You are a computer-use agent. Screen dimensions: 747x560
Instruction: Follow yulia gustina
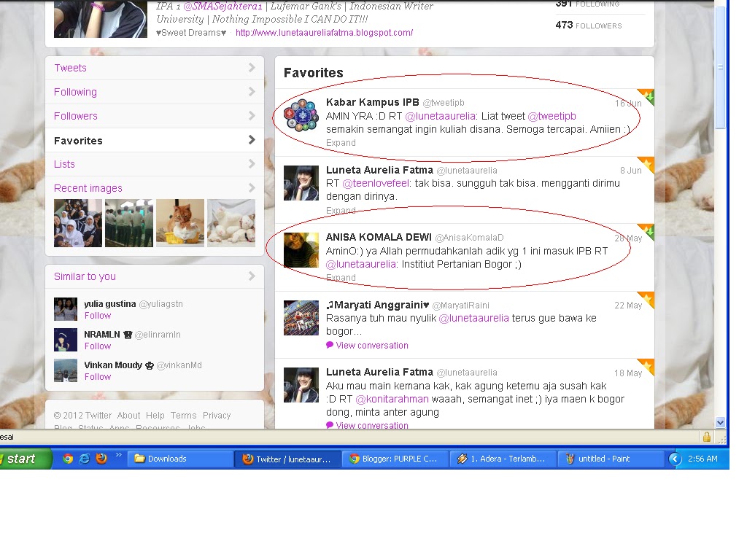(98, 316)
